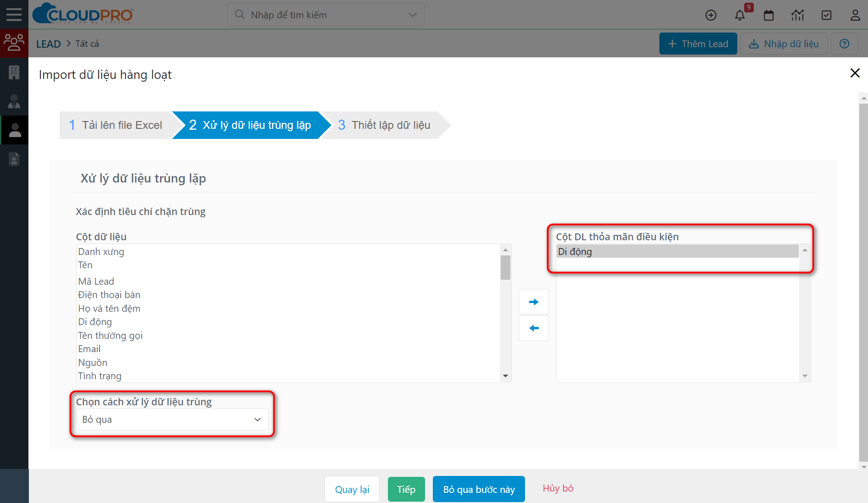Click the dialog vertical scrollbar

pyautogui.click(x=863, y=282)
